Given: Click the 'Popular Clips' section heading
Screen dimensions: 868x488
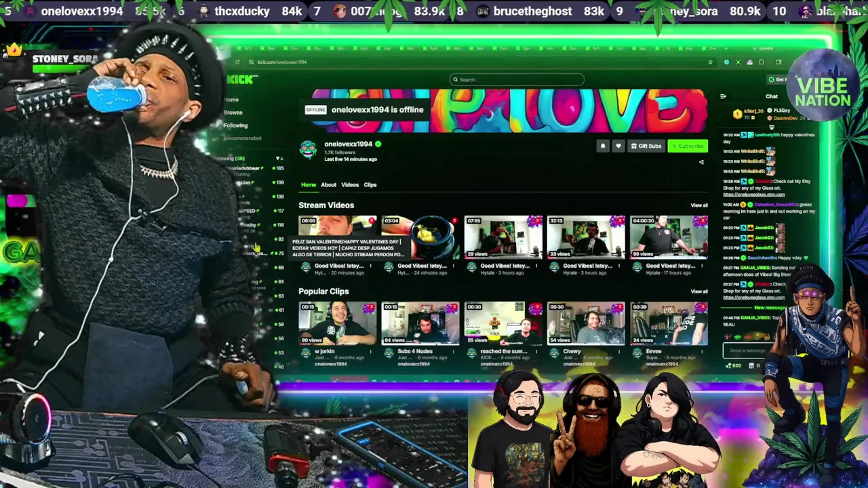Looking at the screenshot, I should (x=323, y=291).
